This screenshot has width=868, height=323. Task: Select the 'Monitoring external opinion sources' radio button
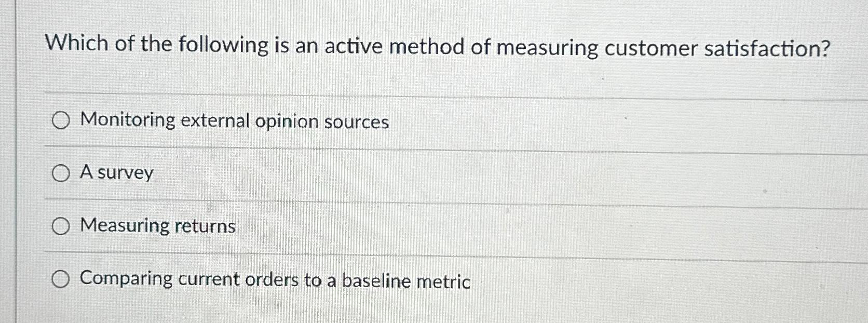(60, 120)
